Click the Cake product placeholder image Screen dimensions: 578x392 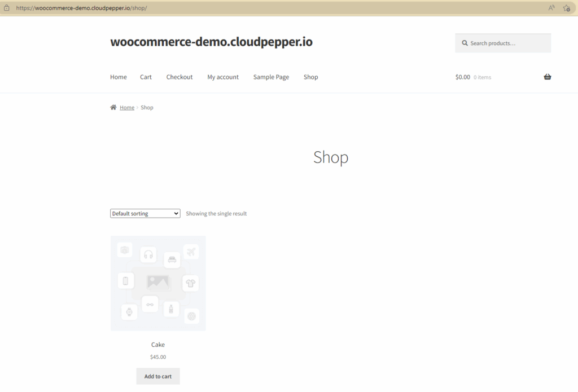coord(157,283)
